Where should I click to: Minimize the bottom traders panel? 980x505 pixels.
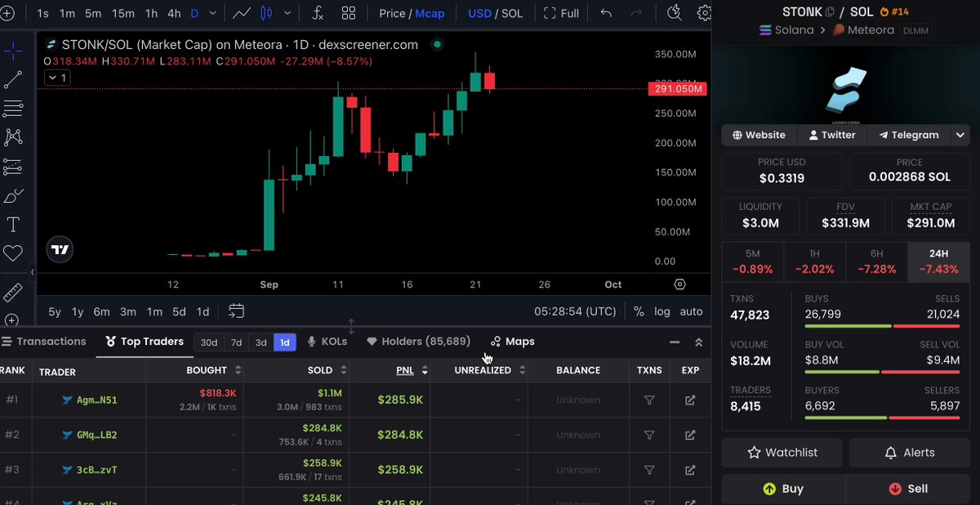click(x=675, y=342)
